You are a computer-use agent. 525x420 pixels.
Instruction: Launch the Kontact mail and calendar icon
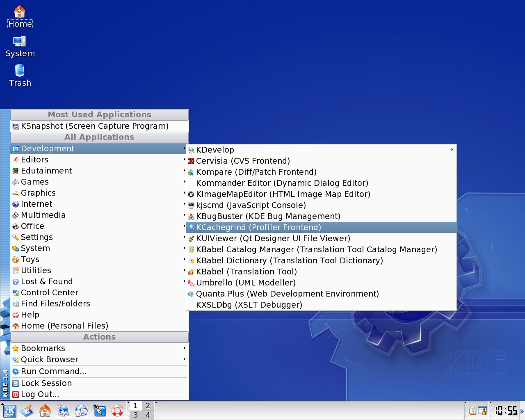click(81, 411)
